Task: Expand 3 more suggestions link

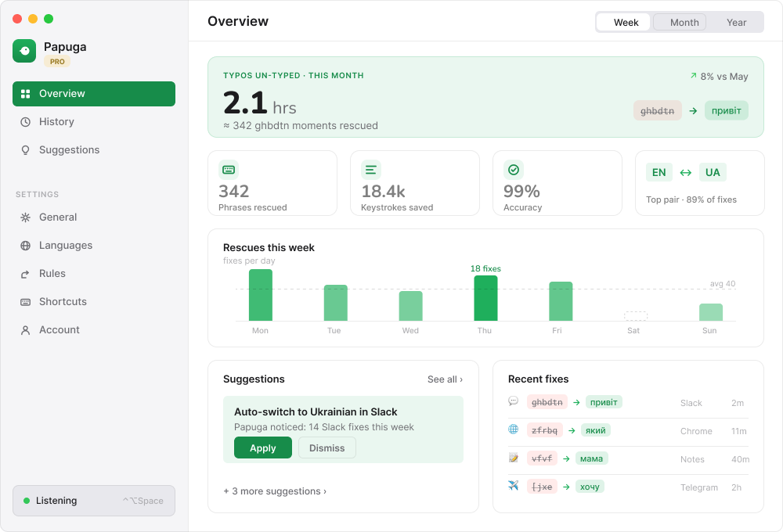Action: pos(275,491)
